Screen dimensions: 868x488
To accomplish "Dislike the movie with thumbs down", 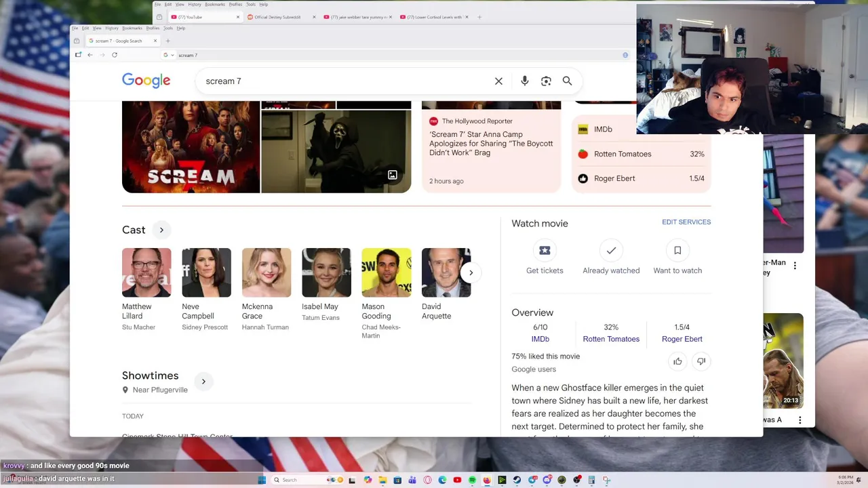I will [x=701, y=361].
